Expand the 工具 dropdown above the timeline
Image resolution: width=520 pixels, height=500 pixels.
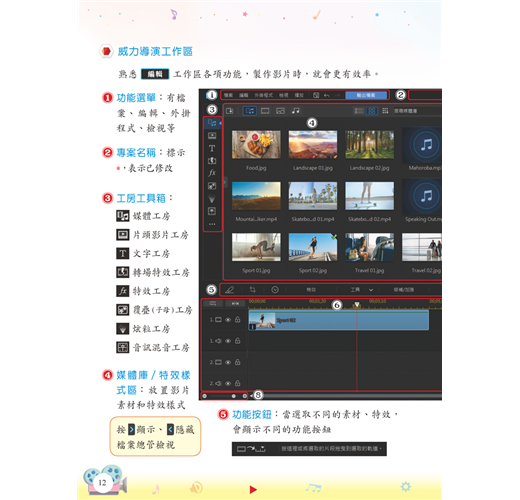[x=361, y=290]
